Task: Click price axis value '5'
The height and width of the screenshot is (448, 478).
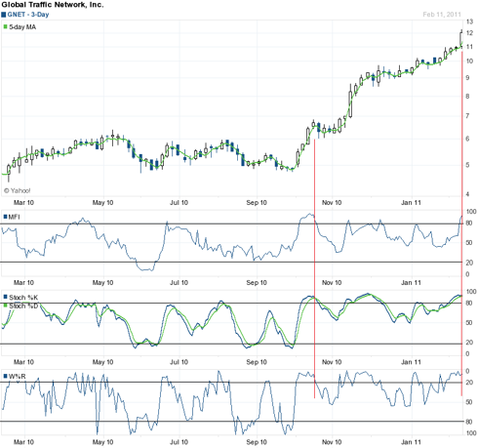Action: (x=468, y=165)
